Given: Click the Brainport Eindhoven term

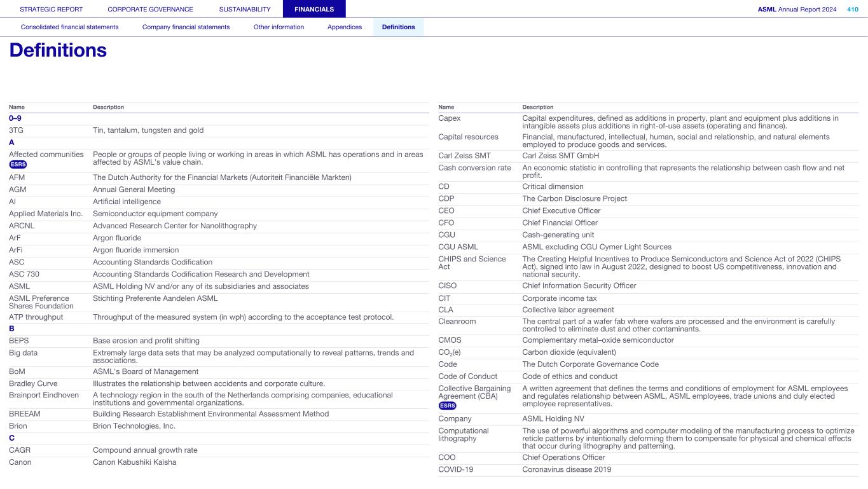Looking at the screenshot, I should (44, 395).
